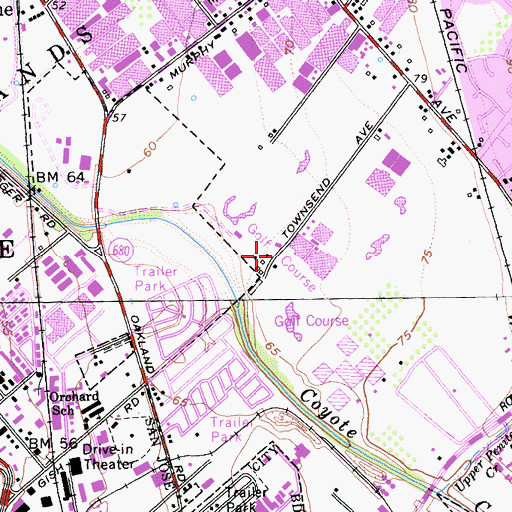Click the Interstate 680 route shield
This screenshot has width=512, height=512.
pyautogui.click(x=121, y=250)
